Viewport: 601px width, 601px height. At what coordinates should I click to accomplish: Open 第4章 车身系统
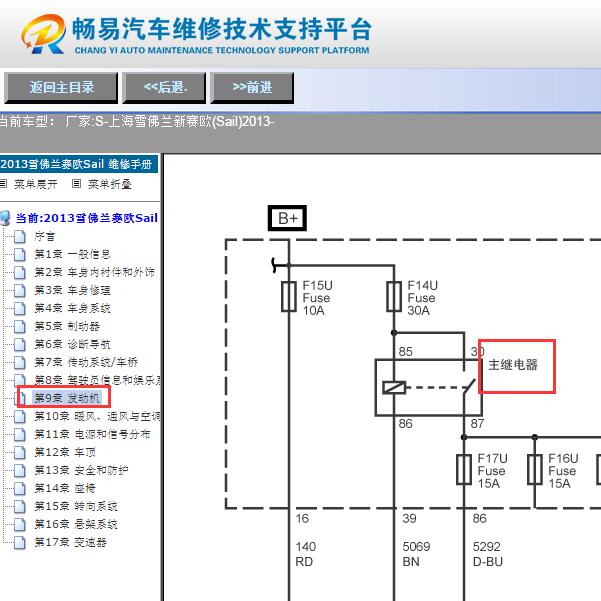click(x=72, y=309)
